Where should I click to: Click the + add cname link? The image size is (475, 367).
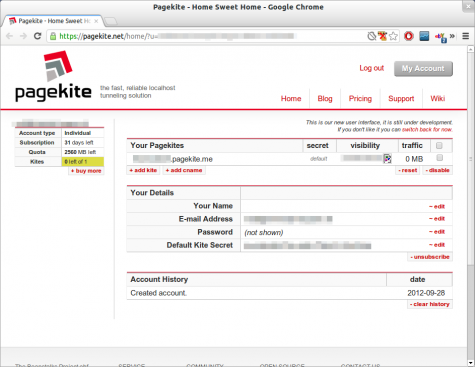tap(184, 170)
